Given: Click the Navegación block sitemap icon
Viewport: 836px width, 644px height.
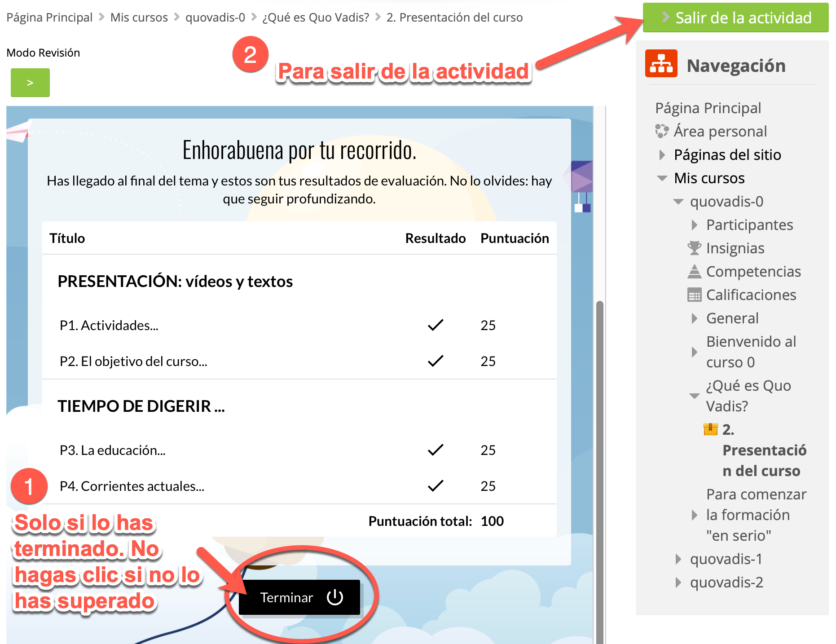Looking at the screenshot, I should [x=661, y=64].
